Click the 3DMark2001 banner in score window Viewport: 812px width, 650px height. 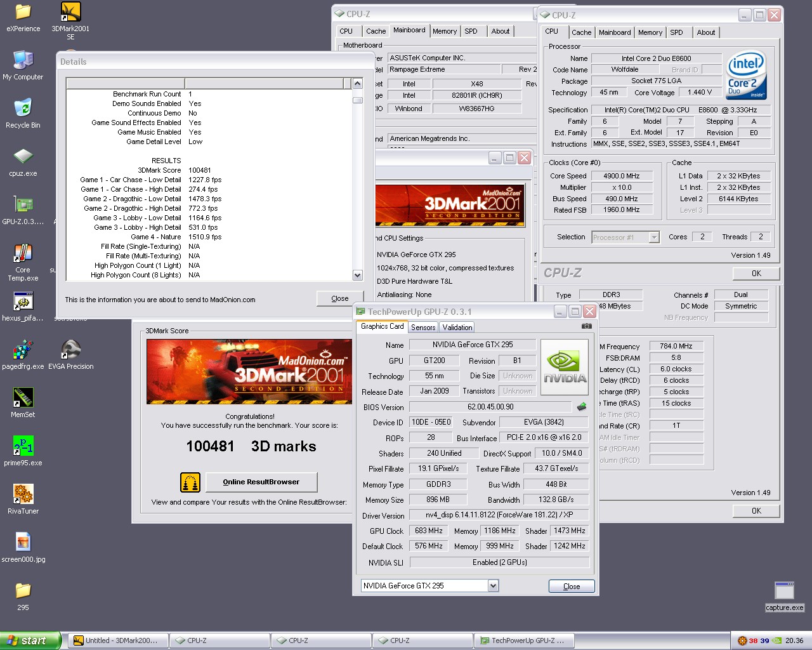tap(249, 371)
